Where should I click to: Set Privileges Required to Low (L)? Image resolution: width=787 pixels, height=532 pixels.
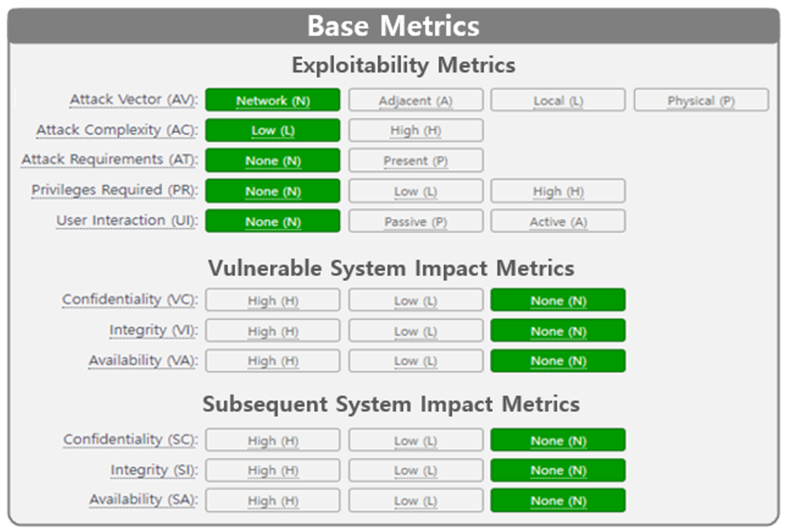tap(416, 191)
